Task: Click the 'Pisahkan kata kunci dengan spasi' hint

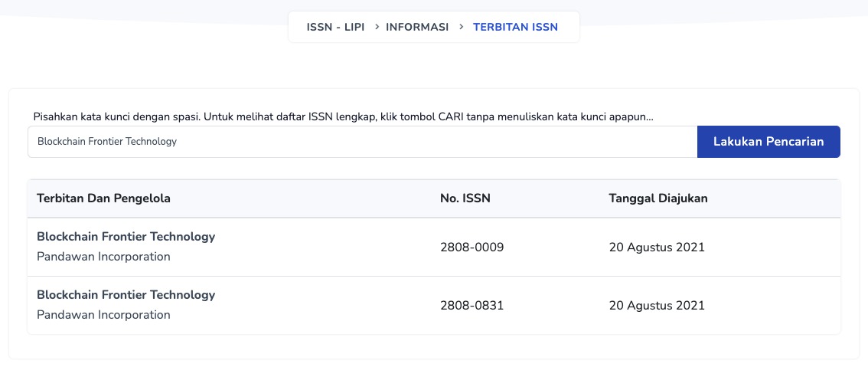Action: 116,116
